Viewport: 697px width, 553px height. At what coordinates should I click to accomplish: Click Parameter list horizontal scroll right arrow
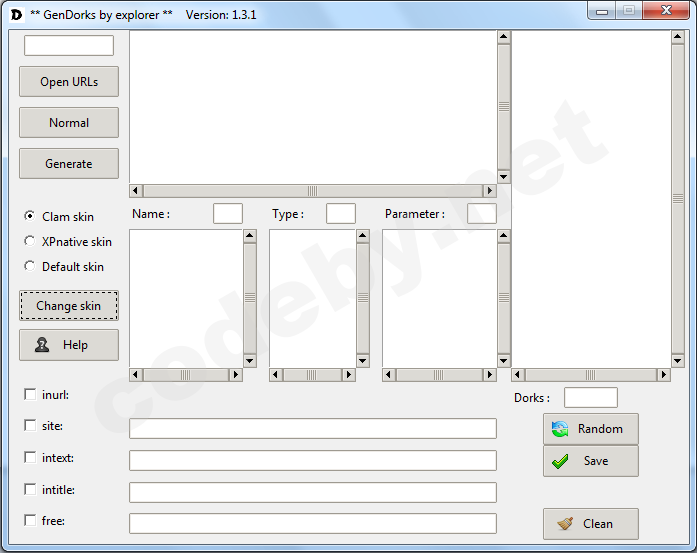click(490, 375)
